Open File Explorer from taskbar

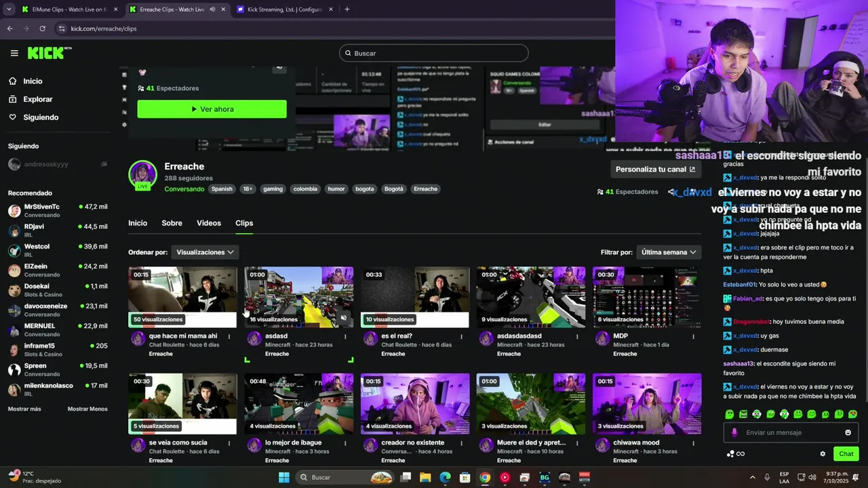pos(425,477)
